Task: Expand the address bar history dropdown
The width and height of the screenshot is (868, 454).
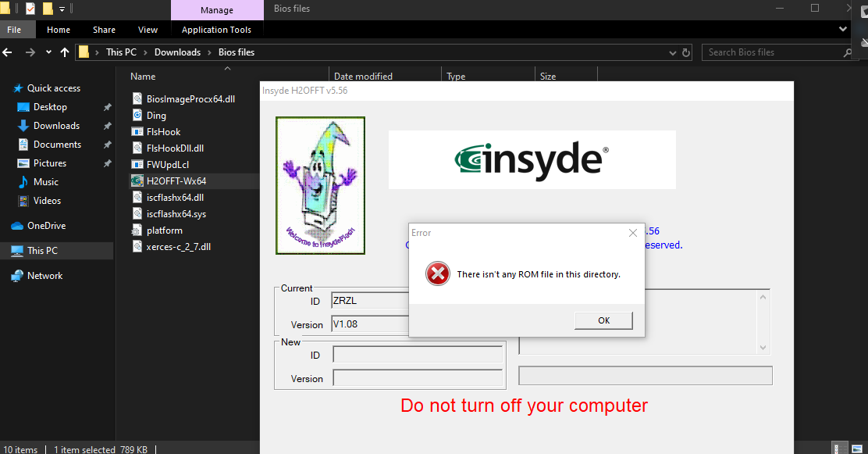Action: (673, 52)
